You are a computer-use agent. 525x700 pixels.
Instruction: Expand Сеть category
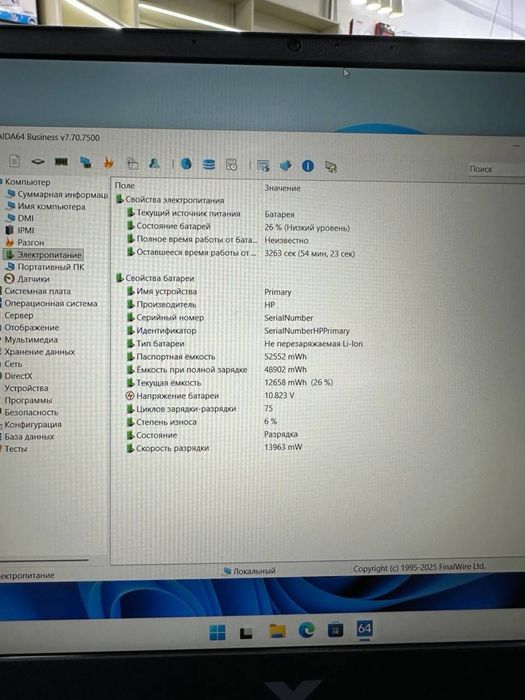point(13,364)
